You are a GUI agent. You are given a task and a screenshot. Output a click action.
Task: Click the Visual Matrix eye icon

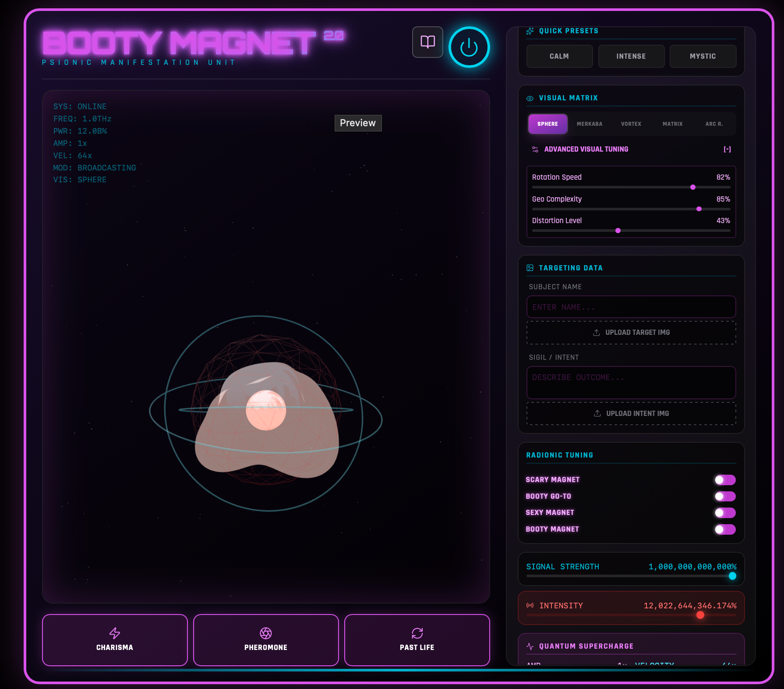530,99
